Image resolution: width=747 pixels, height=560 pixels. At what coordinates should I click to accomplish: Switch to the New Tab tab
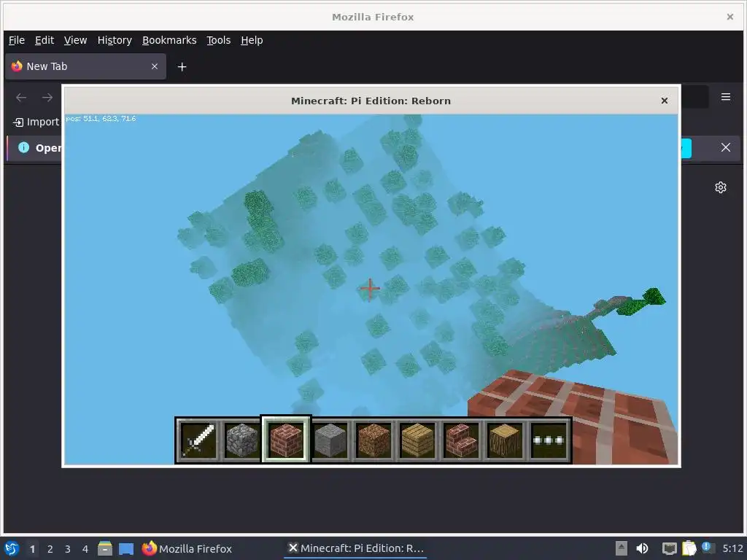(86, 66)
